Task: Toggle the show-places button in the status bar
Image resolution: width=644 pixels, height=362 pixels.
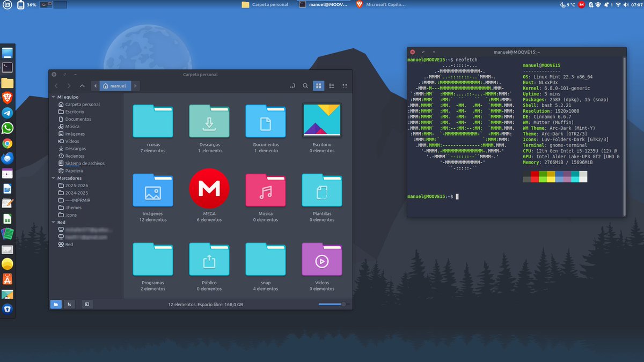Action: [56, 304]
